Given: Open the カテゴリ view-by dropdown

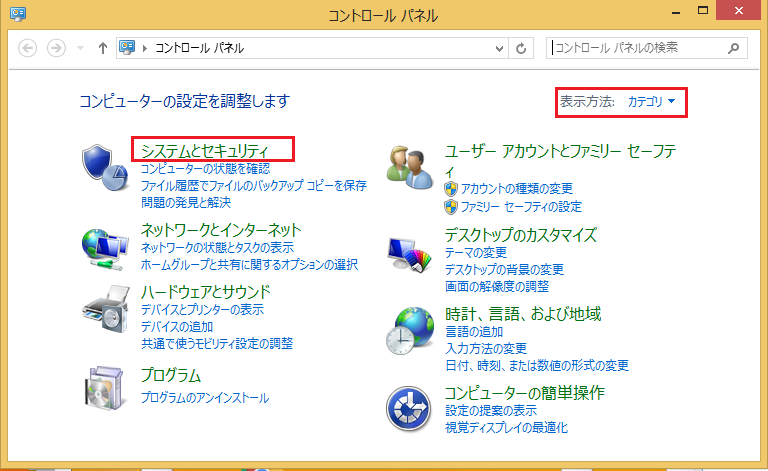Looking at the screenshot, I should (x=651, y=102).
